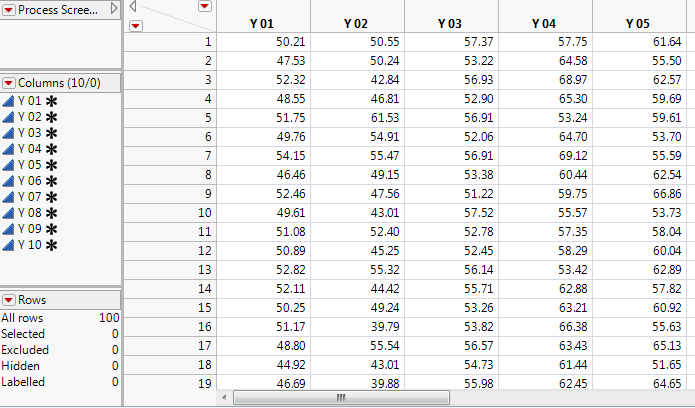
Task: Select Y 05 in the Columns list
Action: [x=30, y=165]
